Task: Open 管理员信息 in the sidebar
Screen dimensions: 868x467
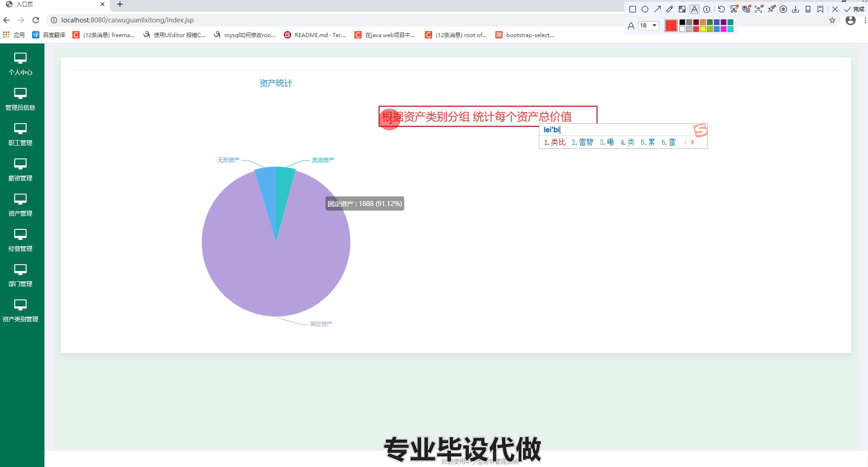Action: tap(20, 100)
